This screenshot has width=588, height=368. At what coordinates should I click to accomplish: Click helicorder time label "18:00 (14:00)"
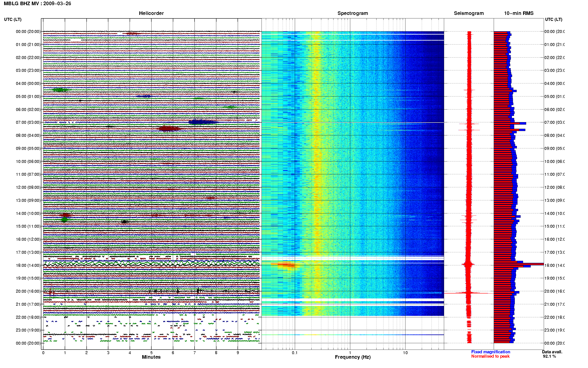pos(28,265)
